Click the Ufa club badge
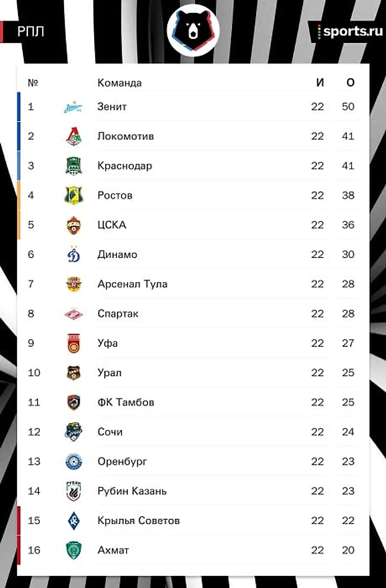Screen dimensions: 386x588 pyautogui.click(x=73, y=343)
